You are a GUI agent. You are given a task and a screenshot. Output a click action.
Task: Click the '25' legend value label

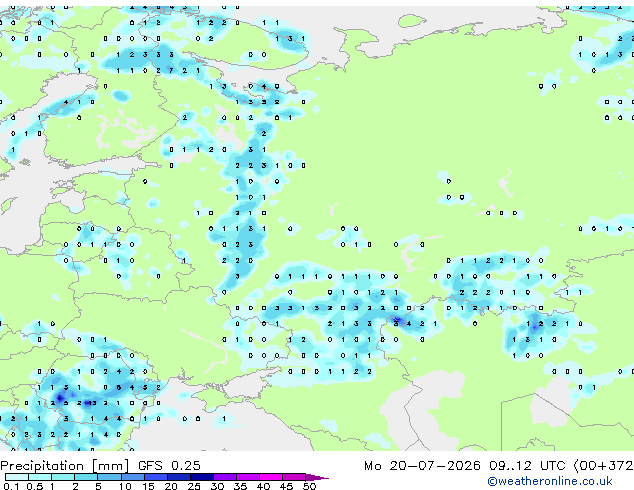click(194, 486)
